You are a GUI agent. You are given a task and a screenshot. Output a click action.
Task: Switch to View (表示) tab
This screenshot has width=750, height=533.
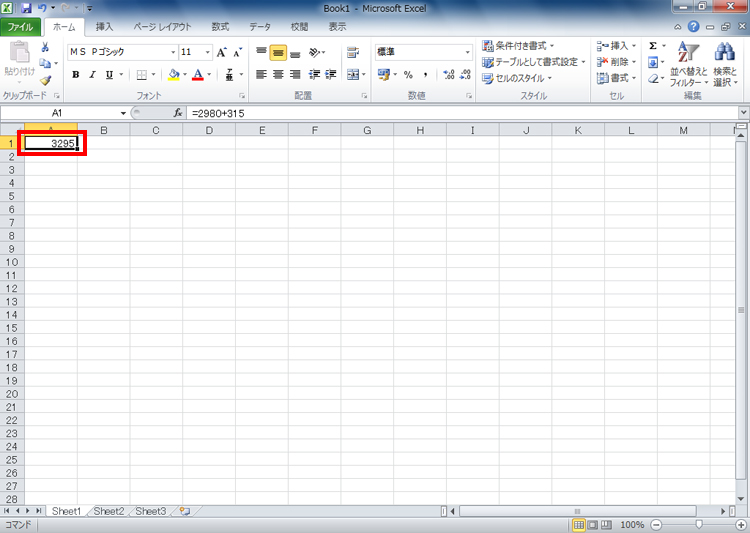(x=337, y=27)
